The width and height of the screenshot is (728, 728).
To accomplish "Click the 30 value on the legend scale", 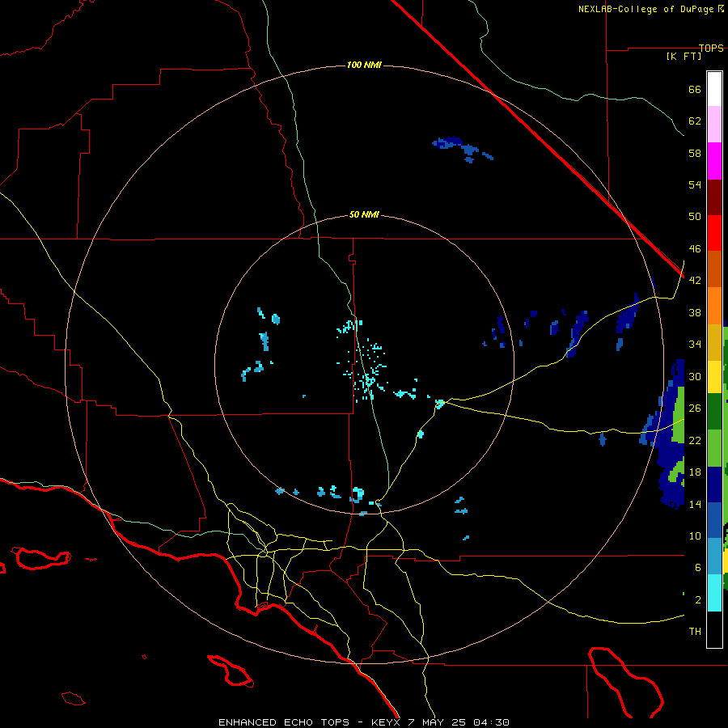I will (x=695, y=376).
